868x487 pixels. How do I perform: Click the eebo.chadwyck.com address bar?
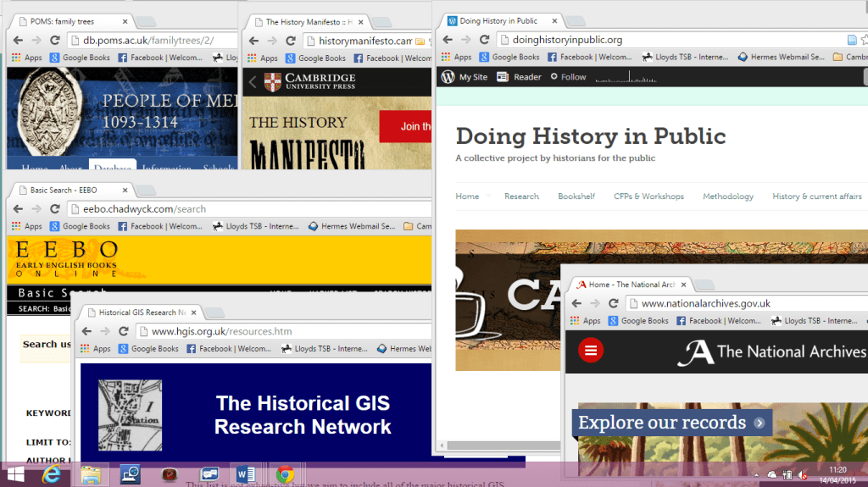249,209
